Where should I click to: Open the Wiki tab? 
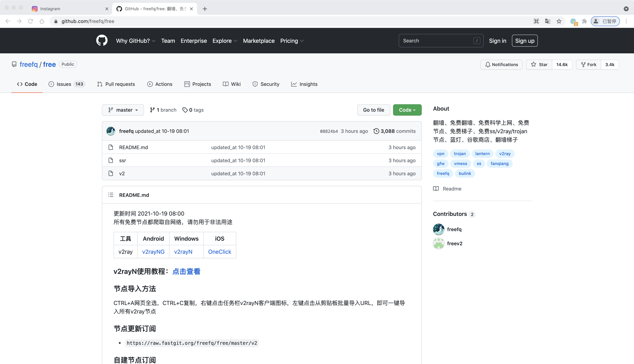[x=232, y=84]
